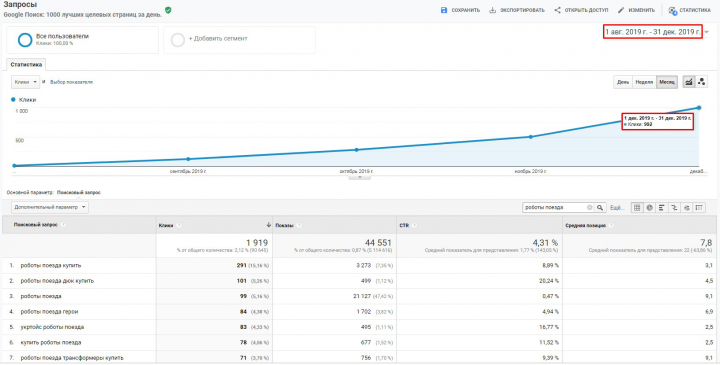This screenshot has width=720, height=365.
Task: Click Выбор показателя link
Action: tap(71, 82)
